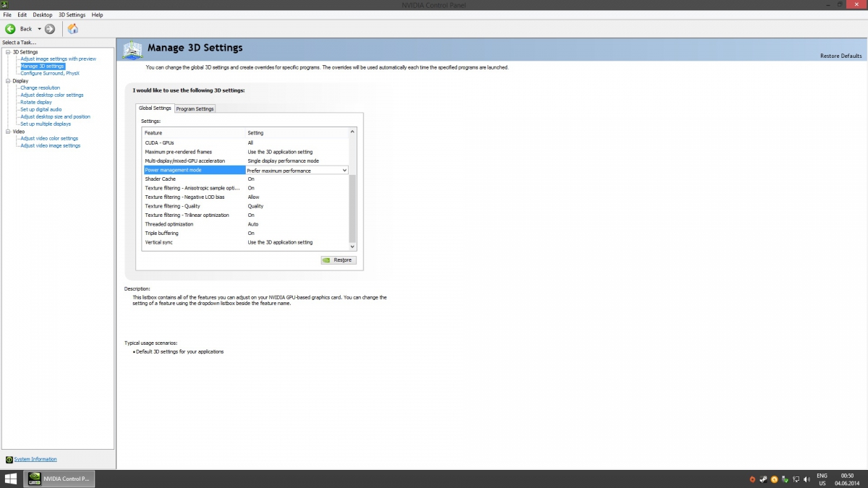Click the NVIDIA logo in title bar
Screen dimensions: 868x488
[x=4, y=5]
